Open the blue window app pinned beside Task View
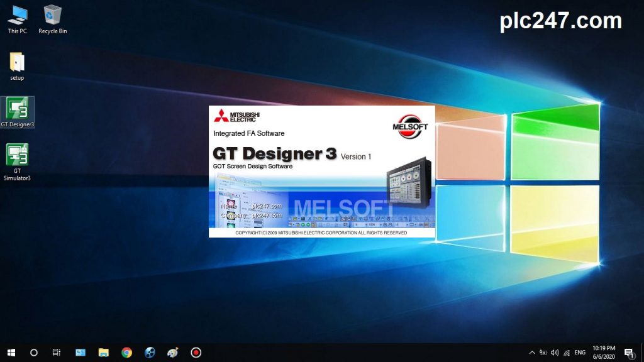This screenshot has width=644, height=362. [80, 353]
